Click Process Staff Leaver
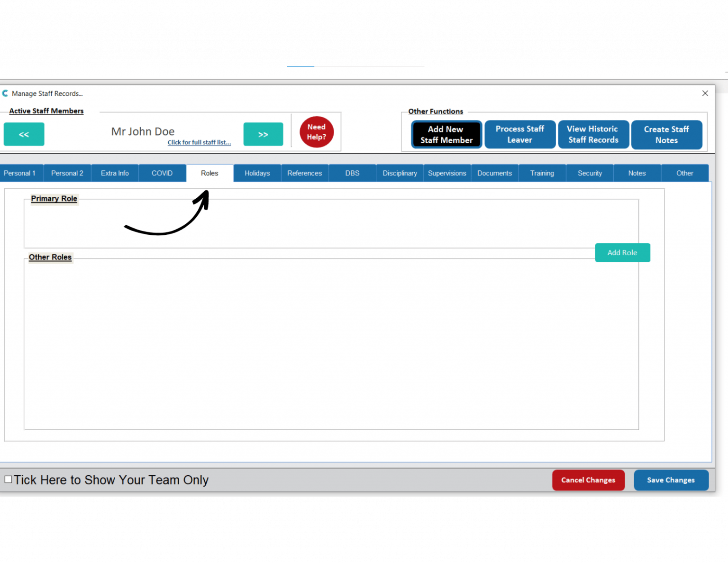The image size is (728, 563). tap(520, 134)
